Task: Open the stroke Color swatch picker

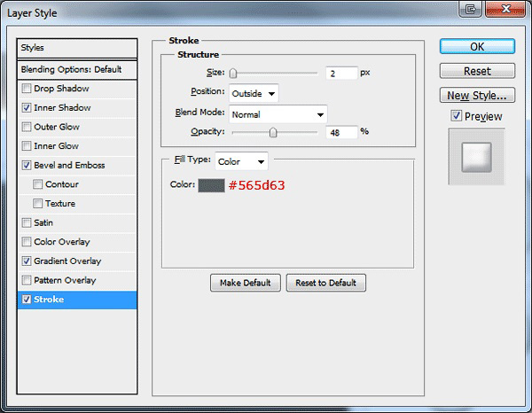Action: pos(211,185)
